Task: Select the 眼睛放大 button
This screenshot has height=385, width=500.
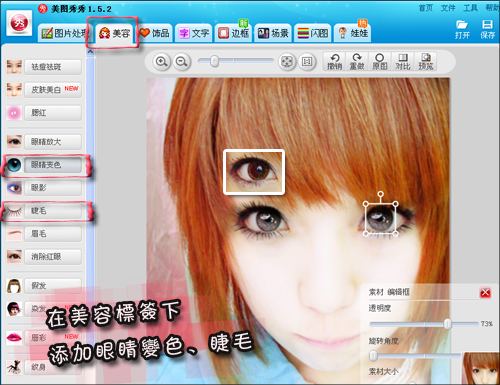Action: click(x=53, y=142)
